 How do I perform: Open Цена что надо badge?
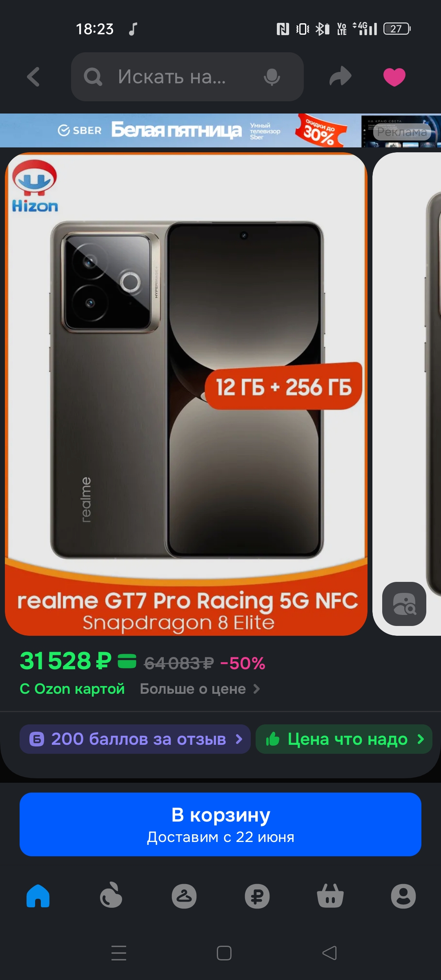344,739
